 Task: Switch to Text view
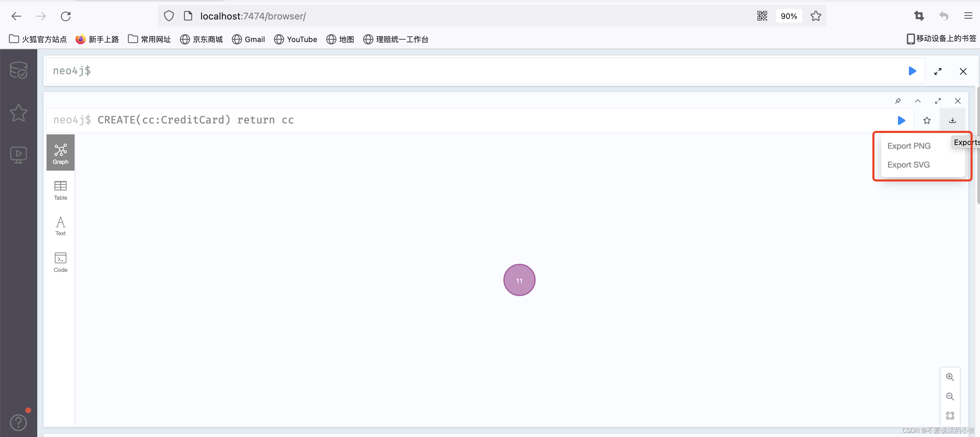[61, 226]
